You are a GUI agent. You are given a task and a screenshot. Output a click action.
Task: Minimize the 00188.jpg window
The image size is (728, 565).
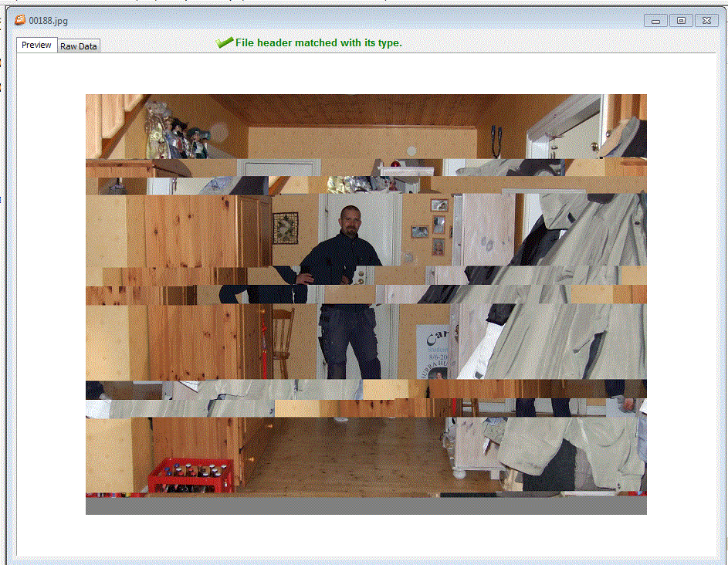(655, 20)
